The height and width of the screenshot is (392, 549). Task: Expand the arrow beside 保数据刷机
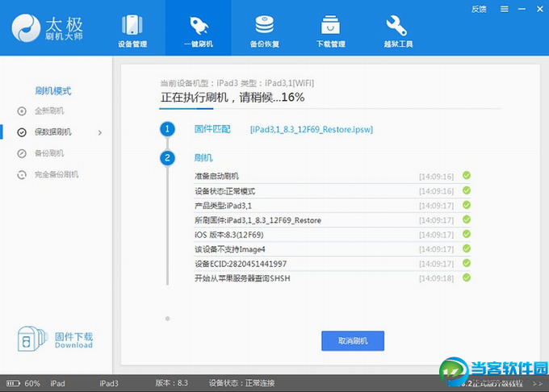(x=100, y=132)
